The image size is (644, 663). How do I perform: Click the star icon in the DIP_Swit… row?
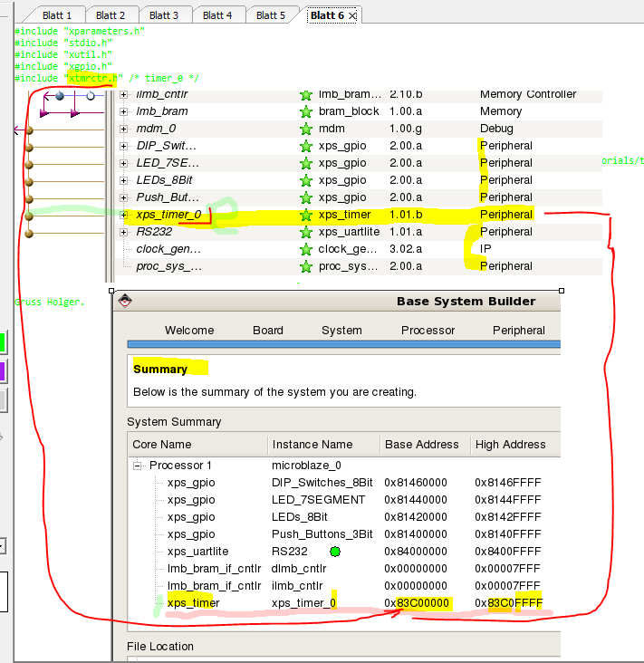(306, 147)
